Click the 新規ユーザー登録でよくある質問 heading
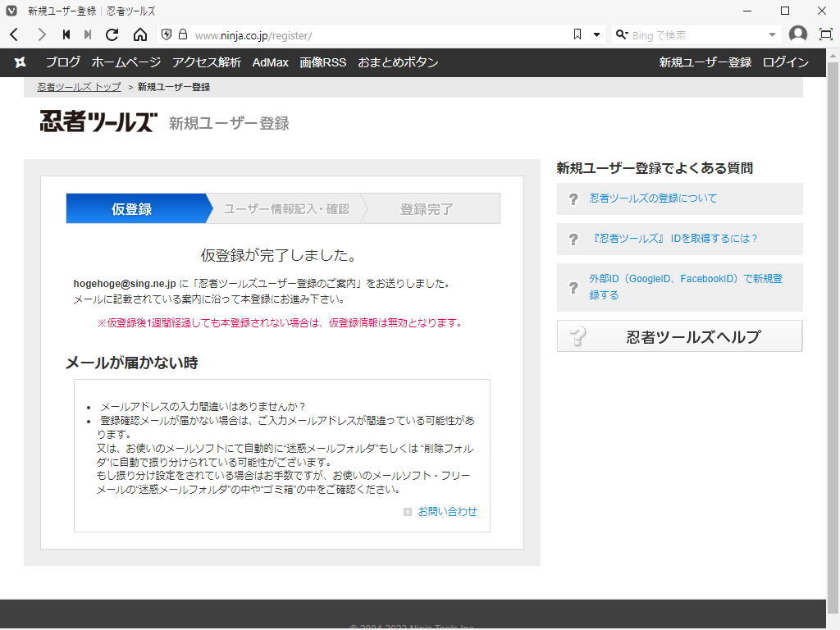Screen dimensions: 840x630 (x=655, y=168)
